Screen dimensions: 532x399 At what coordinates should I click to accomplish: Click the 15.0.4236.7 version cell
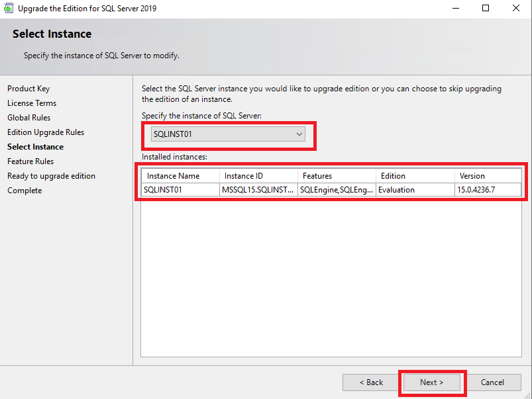click(488, 190)
